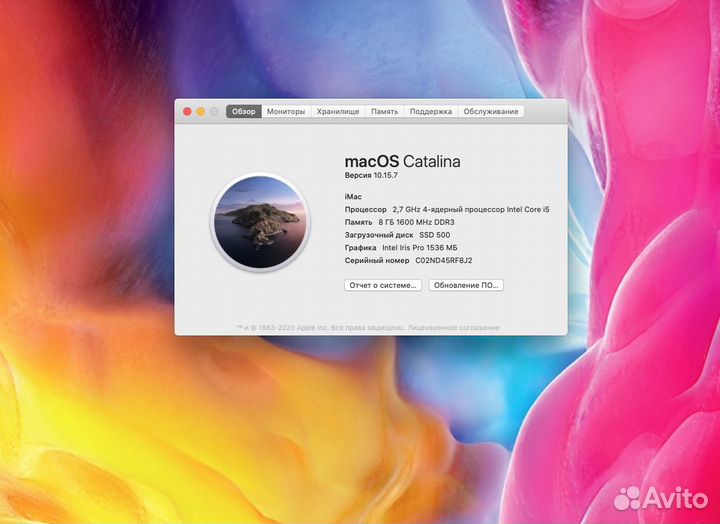Select the Память tab
The image size is (720, 524).
click(384, 112)
